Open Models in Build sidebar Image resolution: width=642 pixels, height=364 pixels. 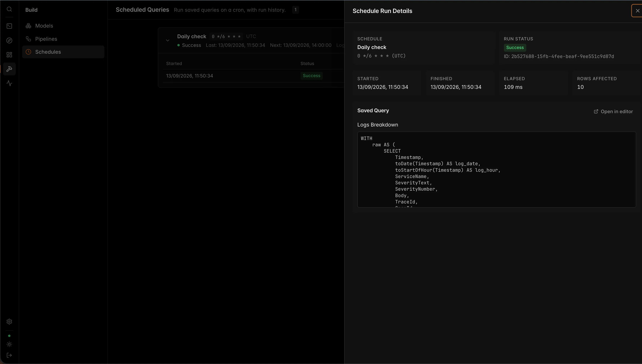tap(63, 26)
